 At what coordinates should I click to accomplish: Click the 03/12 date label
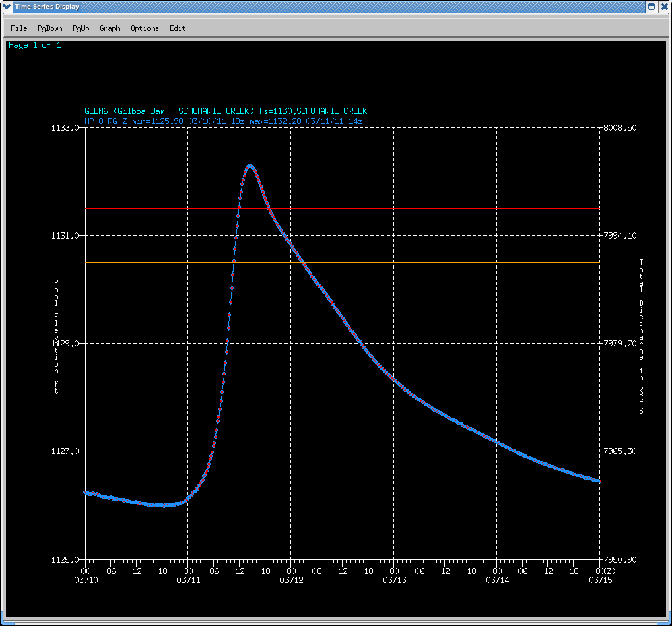point(292,580)
